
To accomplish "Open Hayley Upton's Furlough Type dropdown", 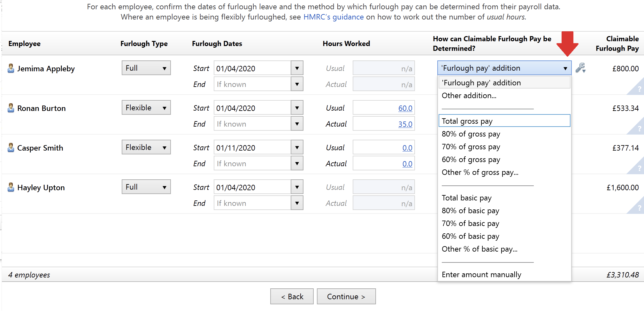I will click(146, 187).
